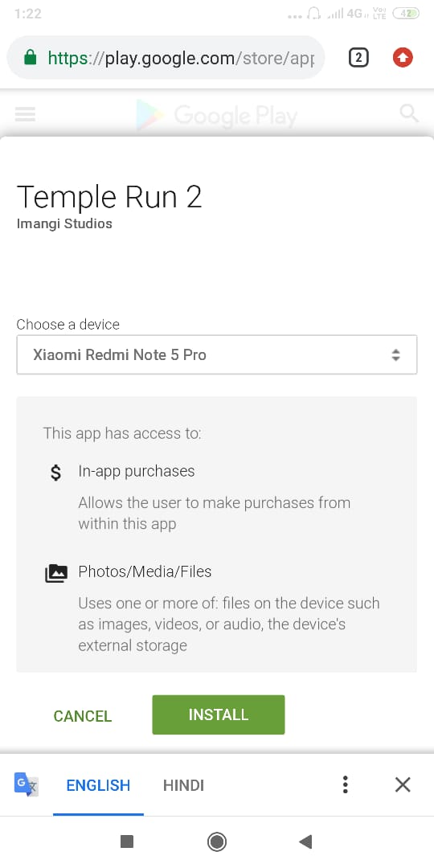Tap the In-app purchases dollar icon

(x=55, y=473)
